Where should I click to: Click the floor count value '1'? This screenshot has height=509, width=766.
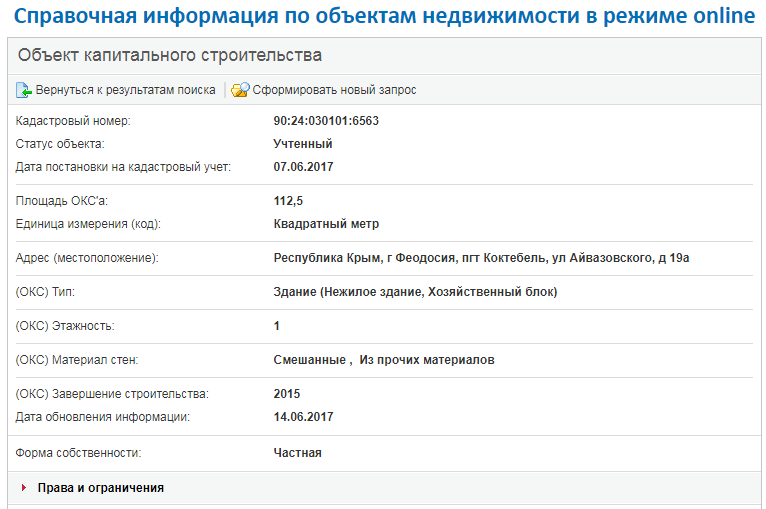click(x=277, y=326)
